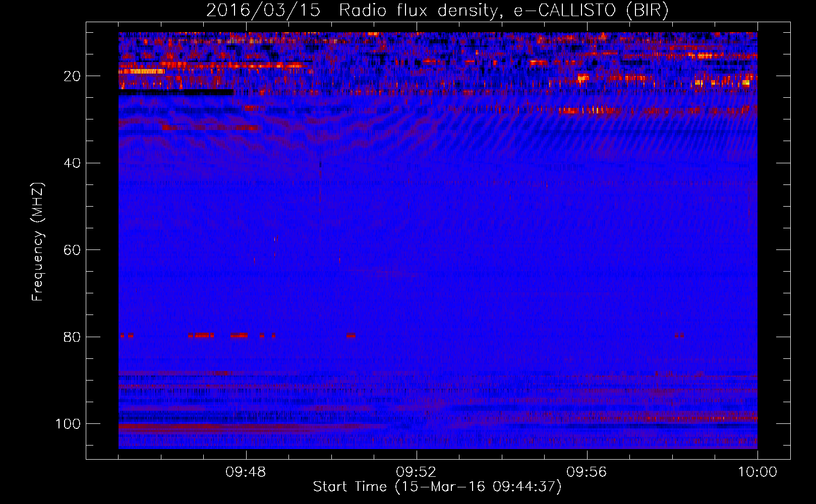Click the 09:52 time tick label
This screenshot has height=504, width=816.
(416, 472)
